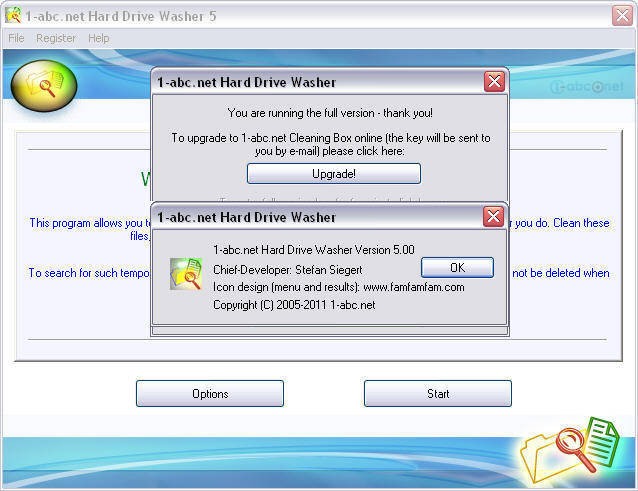Click 'You are running the full version' message
The width and height of the screenshot is (638, 491).
click(x=330, y=113)
